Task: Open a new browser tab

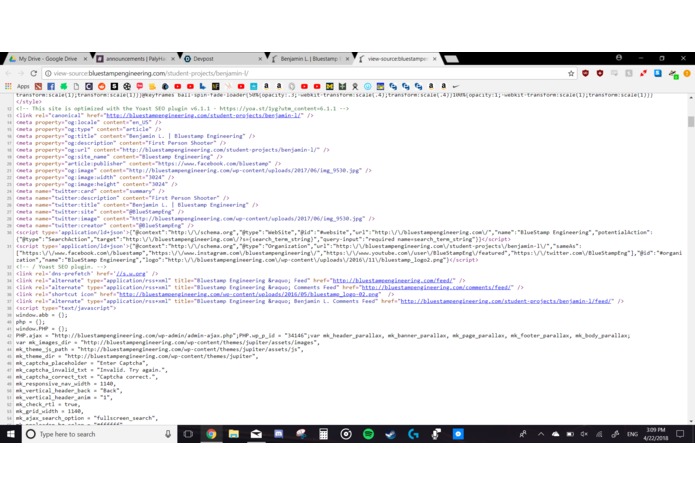Action: (x=451, y=59)
